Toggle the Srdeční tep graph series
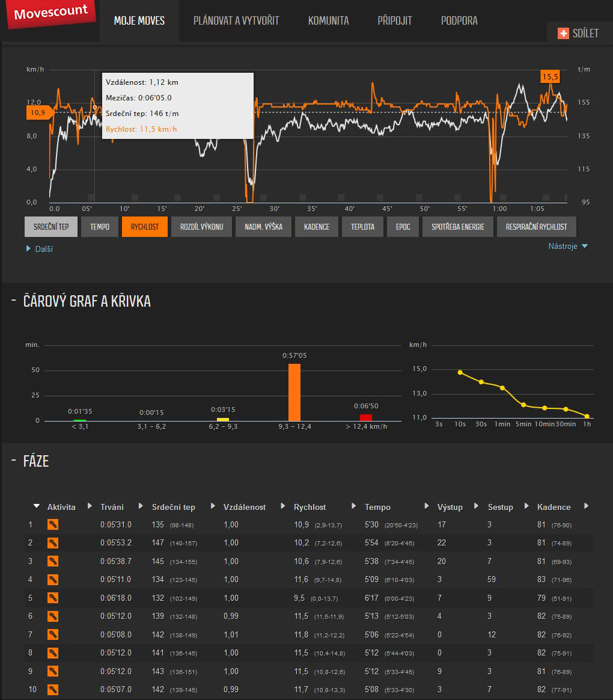 pyautogui.click(x=51, y=227)
